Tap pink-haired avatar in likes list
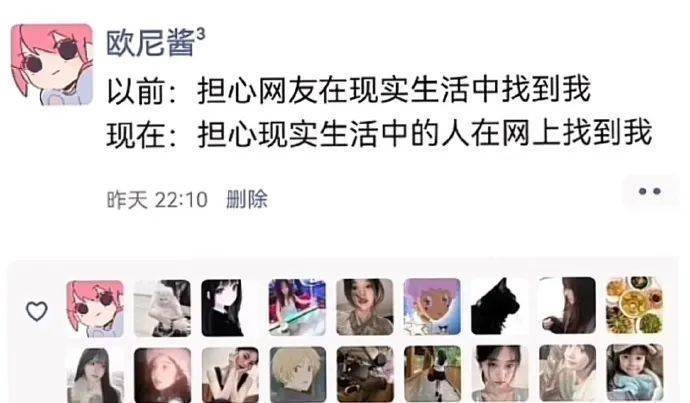This screenshot has width=690, height=403. click(95, 309)
